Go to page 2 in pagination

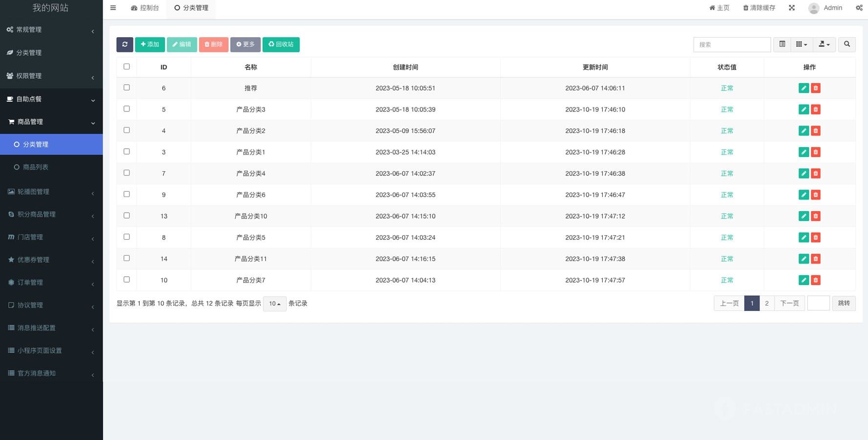[766, 303]
